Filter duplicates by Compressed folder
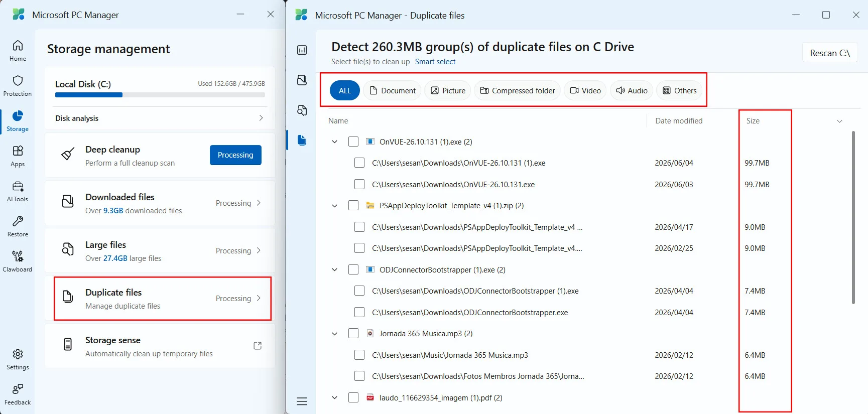 pos(518,90)
